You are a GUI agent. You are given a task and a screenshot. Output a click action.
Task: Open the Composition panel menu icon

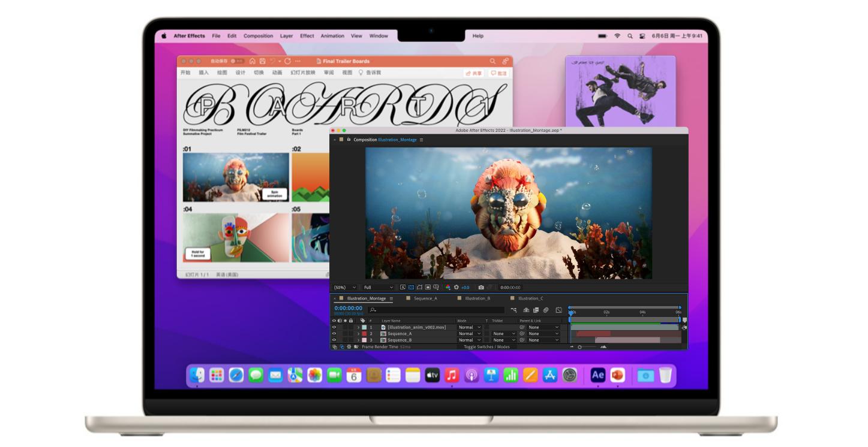(x=422, y=138)
